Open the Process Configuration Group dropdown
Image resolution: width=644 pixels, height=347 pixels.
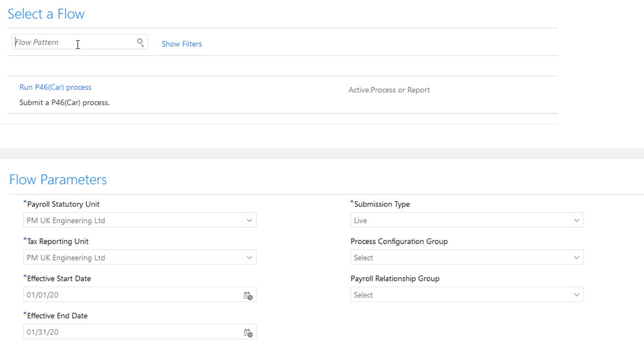point(576,258)
